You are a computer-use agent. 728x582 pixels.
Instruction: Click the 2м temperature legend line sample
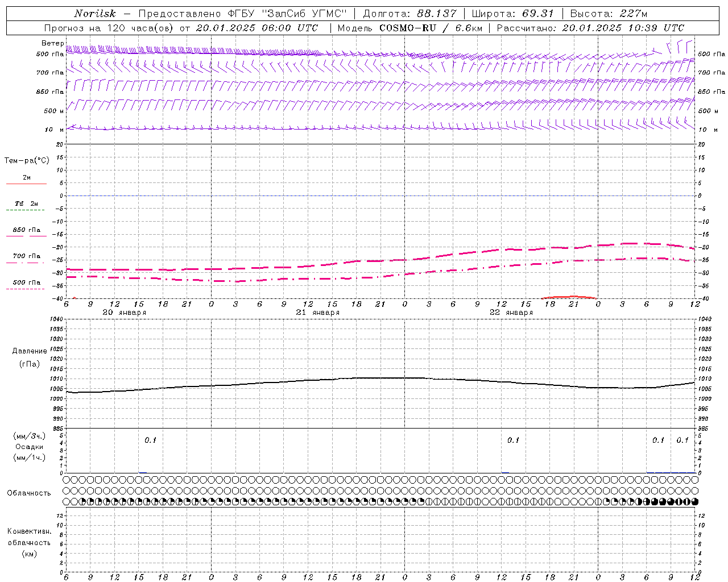pyautogui.click(x=26, y=184)
